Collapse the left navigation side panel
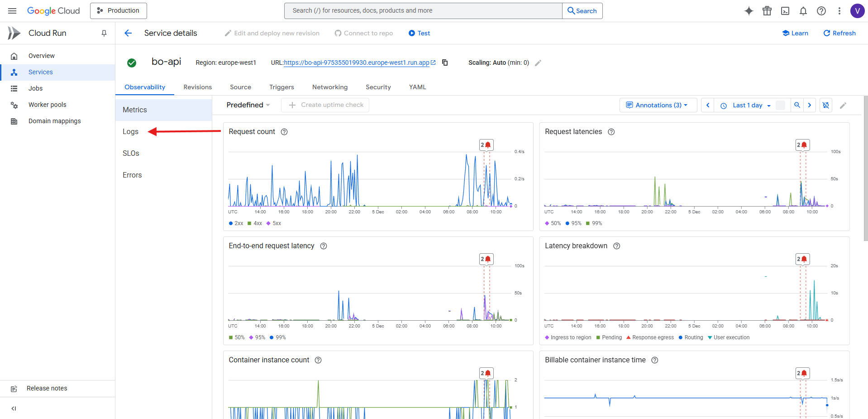This screenshot has height=419, width=868. pyautogui.click(x=13, y=408)
